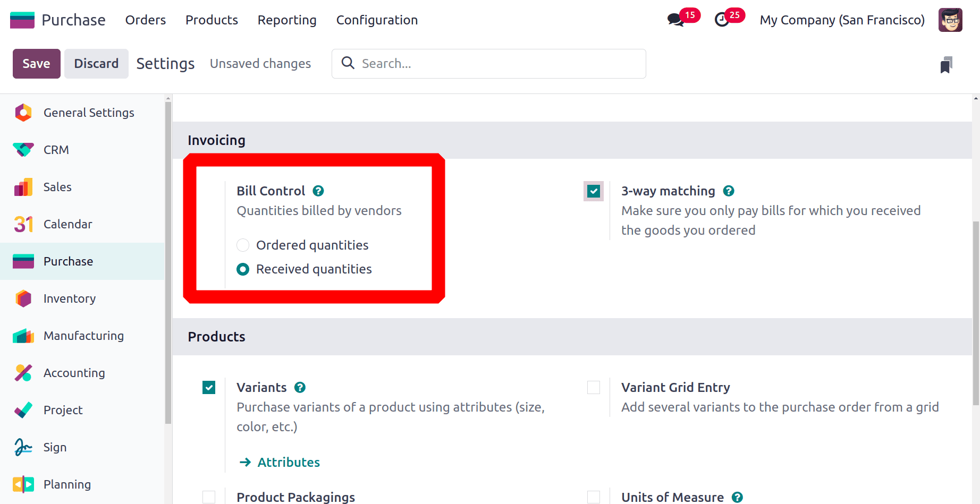Image resolution: width=980 pixels, height=504 pixels.
Task: Save the settings changes
Action: pos(36,64)
